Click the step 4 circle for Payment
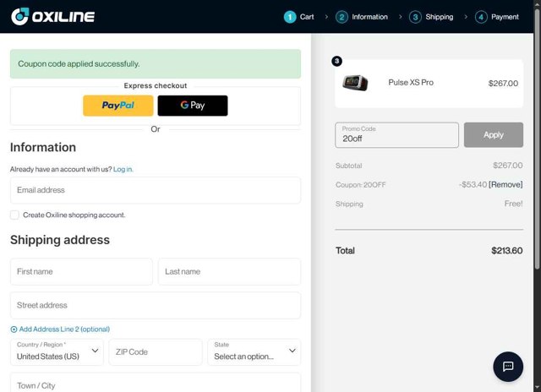 pos(481,17)
